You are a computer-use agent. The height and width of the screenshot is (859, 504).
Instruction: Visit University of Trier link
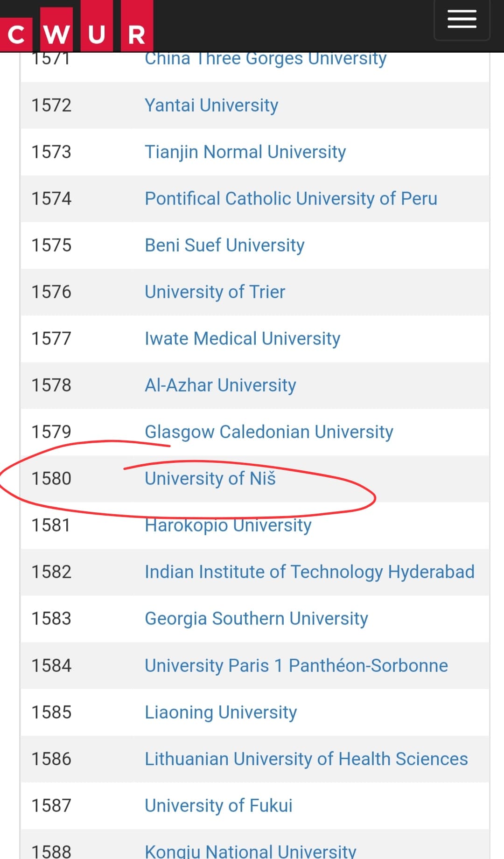point(215,292)
